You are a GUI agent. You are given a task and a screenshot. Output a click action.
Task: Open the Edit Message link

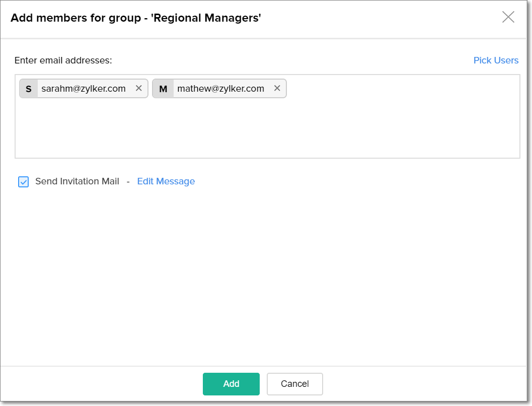pos(166,181)
